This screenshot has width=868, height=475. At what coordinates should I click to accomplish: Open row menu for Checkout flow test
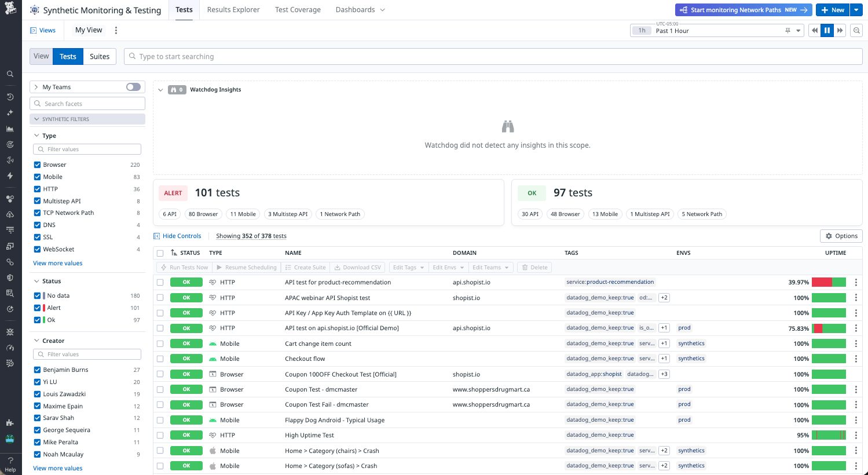pos(856,359)
